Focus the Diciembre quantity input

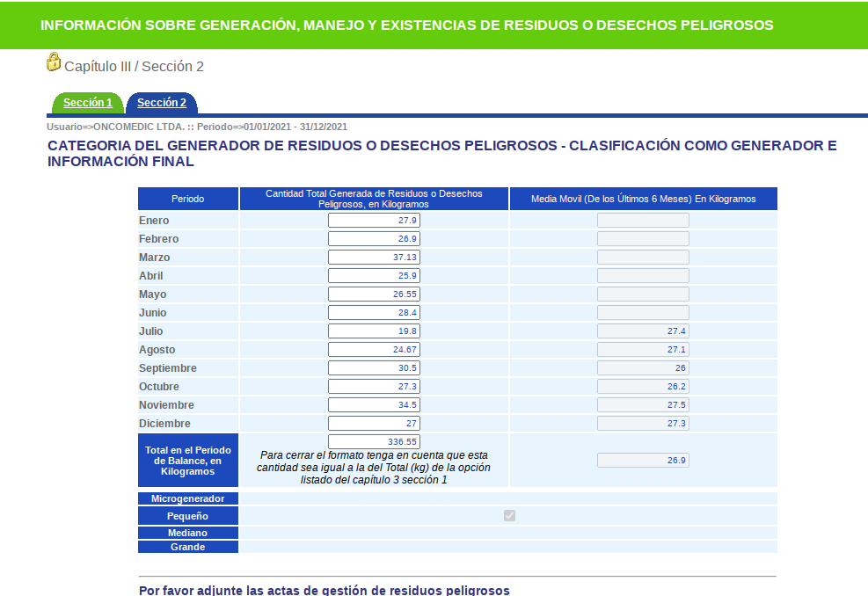click(374, 424)
